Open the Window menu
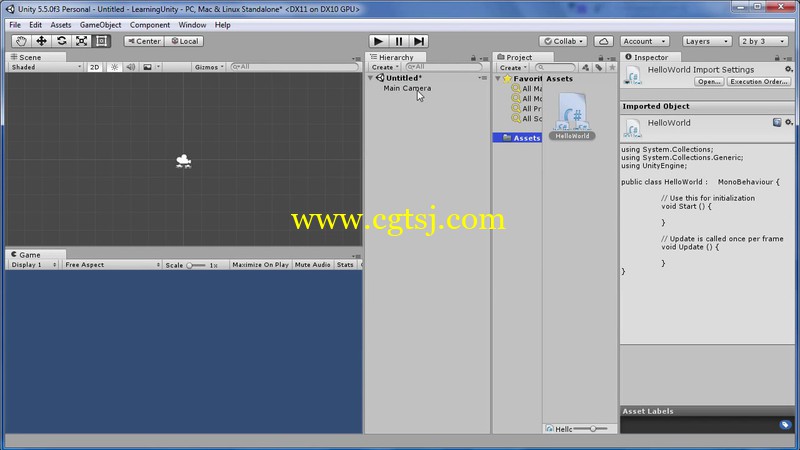The height and width of the screenshot is (450, 800). (192, 24)
